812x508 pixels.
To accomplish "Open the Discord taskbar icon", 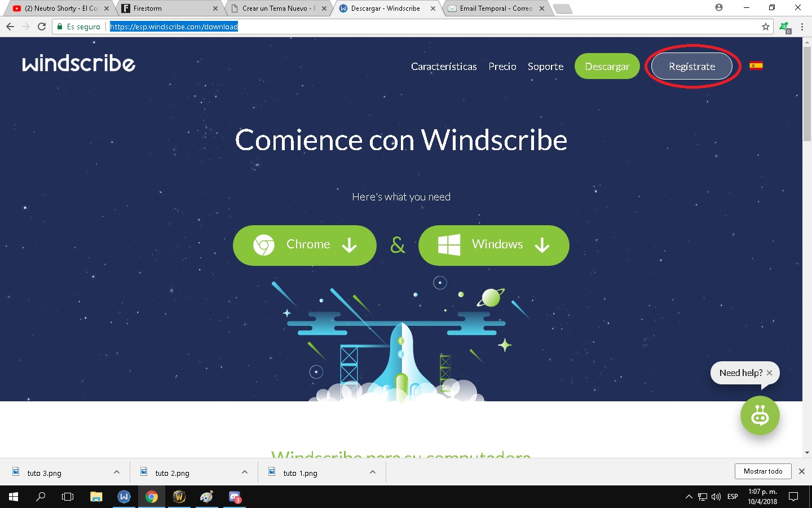I will click(x=235, y=497).
